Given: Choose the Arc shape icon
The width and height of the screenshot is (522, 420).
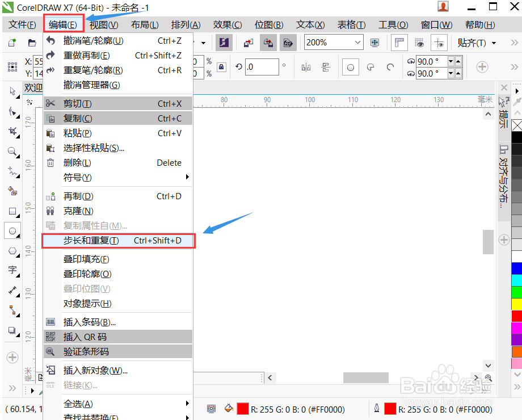Looking at the screenshot, I should pos(390,68).
